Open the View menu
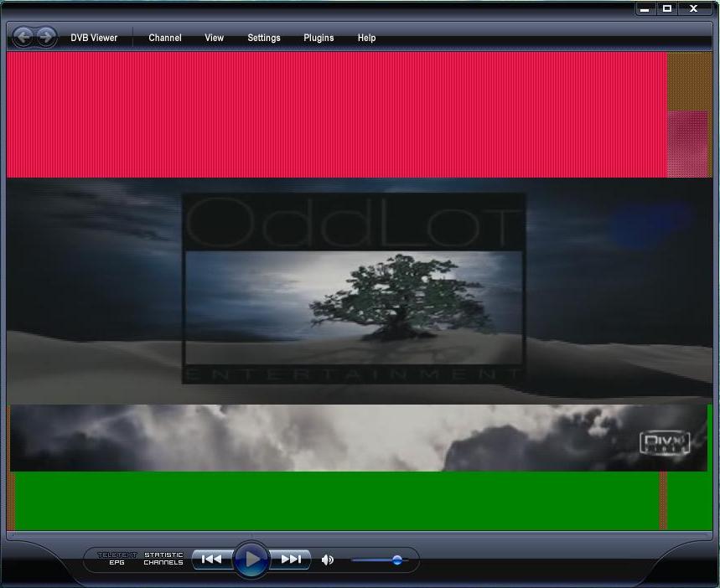Viewport: 720px width, 588px height. (x=214, y=38)
